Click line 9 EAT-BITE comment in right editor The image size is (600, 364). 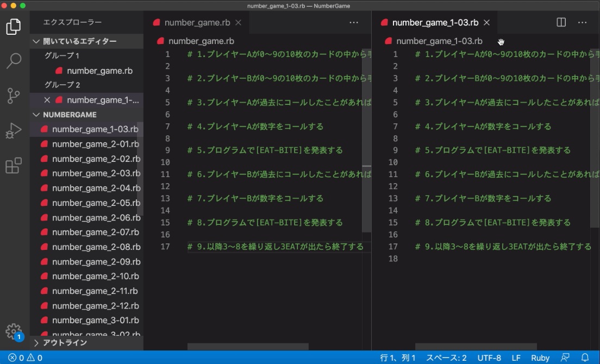[x=493, y=150]
